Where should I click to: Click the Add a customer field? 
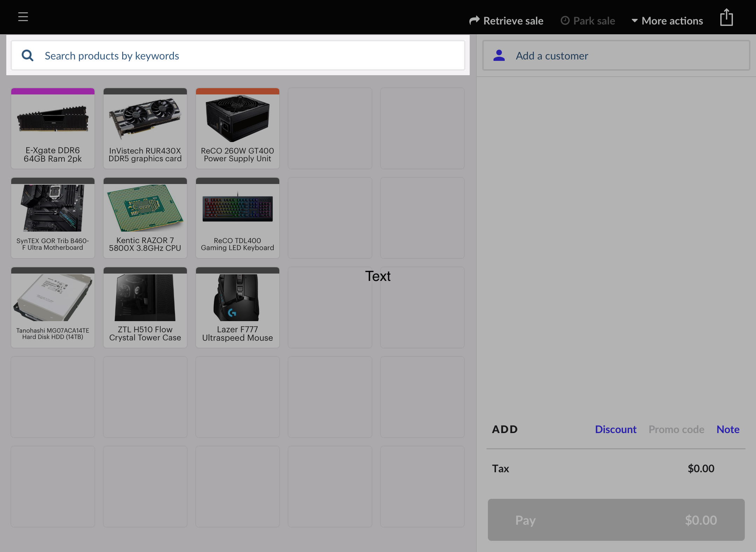[616, 55]
